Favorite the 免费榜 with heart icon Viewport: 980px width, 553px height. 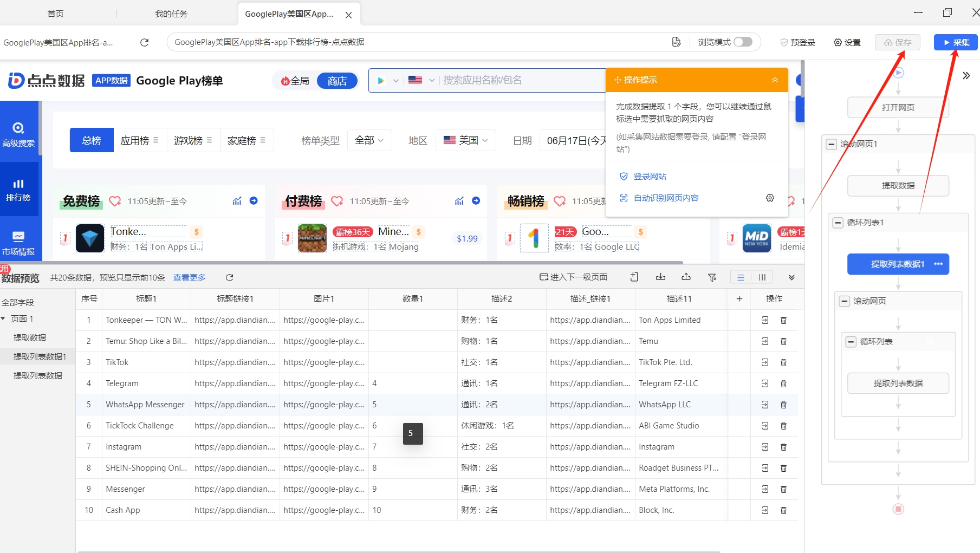pyautogui.click(x=115, y=201)
